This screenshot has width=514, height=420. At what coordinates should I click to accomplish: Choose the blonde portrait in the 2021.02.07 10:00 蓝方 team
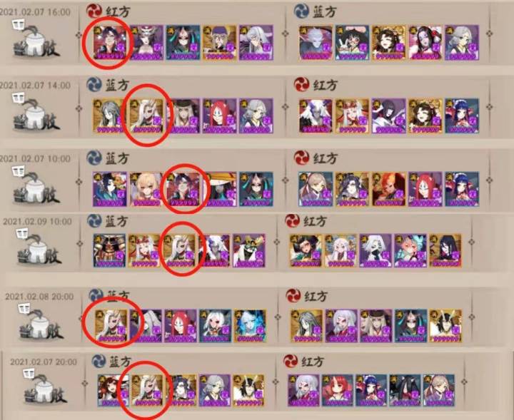click(146, 189)
